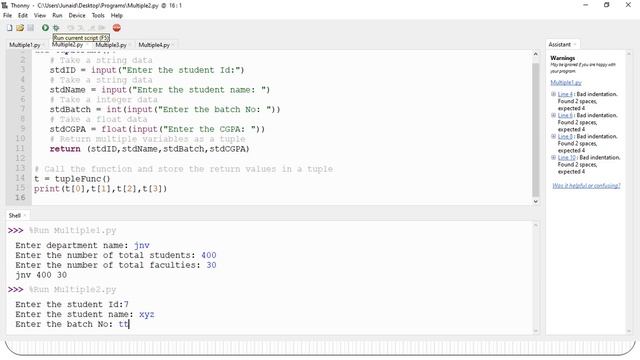Open the Help menu
Image resolution: width=640 pixels, height=360 pixels.
117,16
